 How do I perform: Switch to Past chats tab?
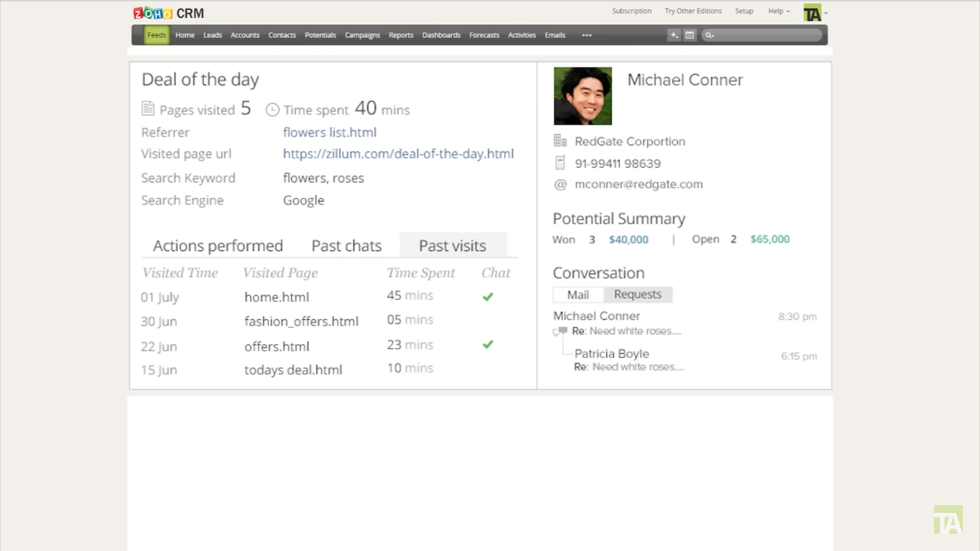pyautogui.click(x=347, y=245)
